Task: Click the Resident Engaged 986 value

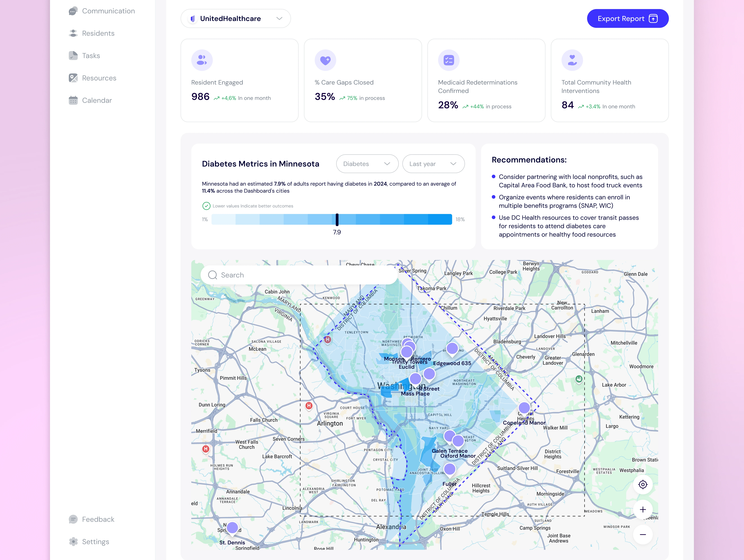Action: coord(200,97)
